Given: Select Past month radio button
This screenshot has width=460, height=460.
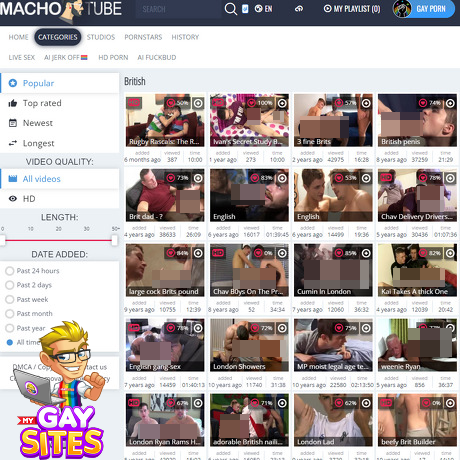Looking at the screenshot, I should pyautogui.click(x=10, y=314).
